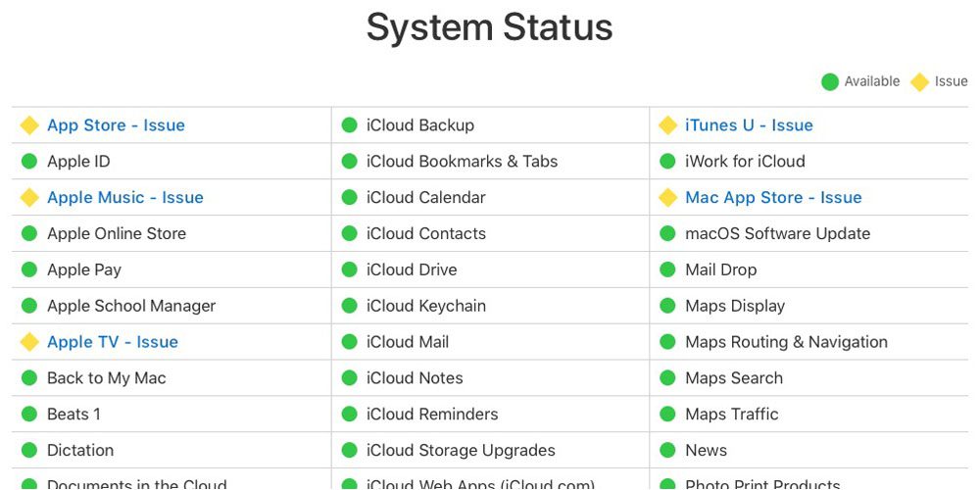The width and height of the screenshot is (980, 490).
Task: Click yellow diamond icon beside App Store
Action: 29,125
